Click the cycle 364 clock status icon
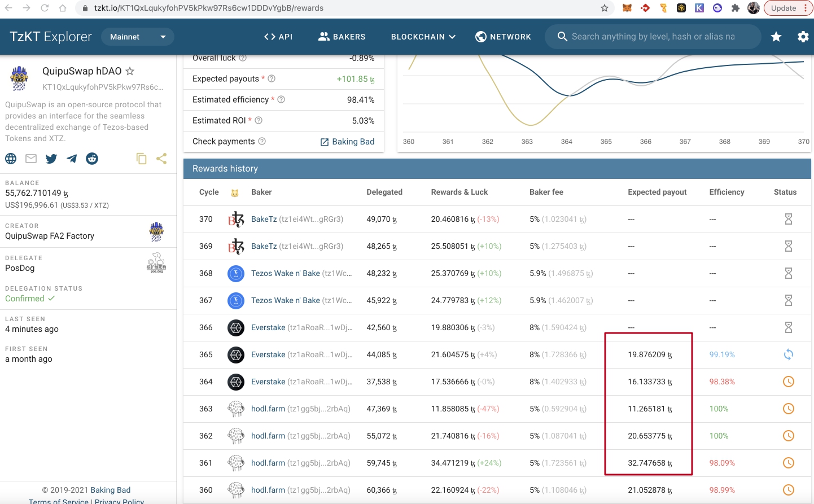Screen dimensions: 814x504 (x=789, y=382)
